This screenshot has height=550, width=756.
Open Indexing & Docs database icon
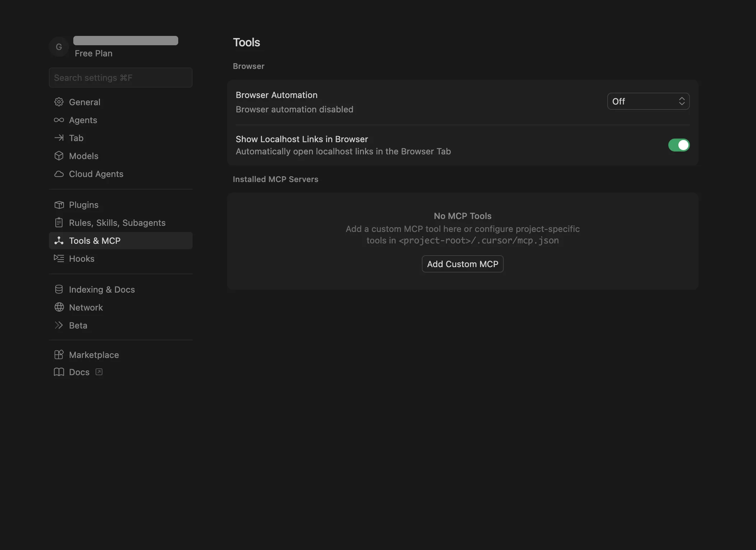[x=59, y=289]
